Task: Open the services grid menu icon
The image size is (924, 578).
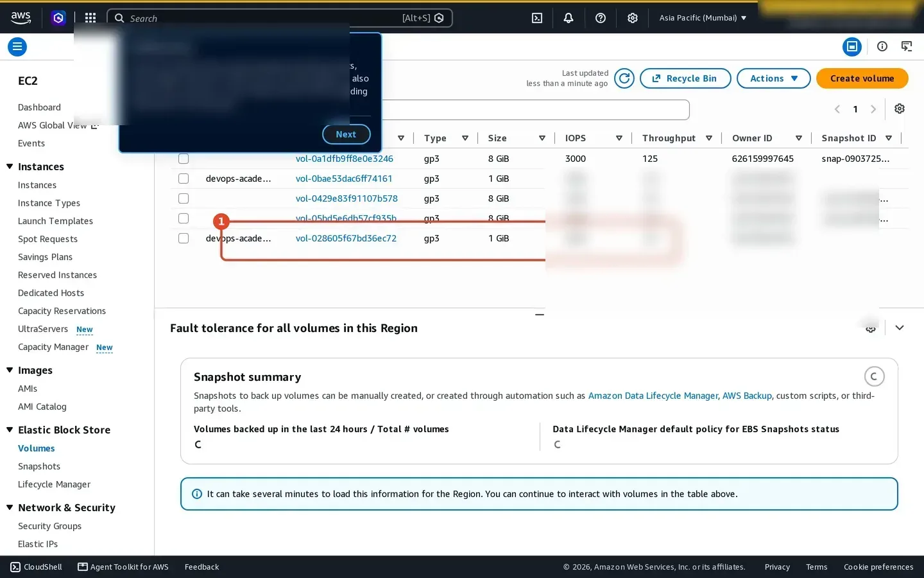Action: (90, 18)
